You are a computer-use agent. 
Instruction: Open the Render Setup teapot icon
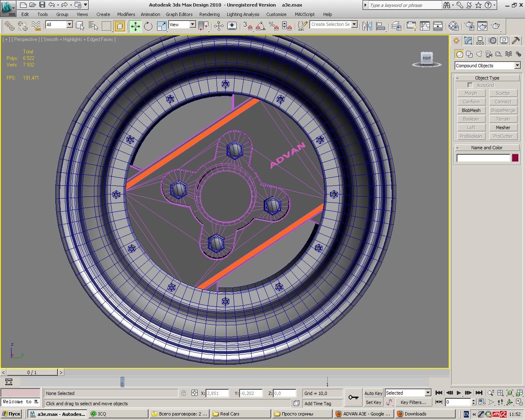coord(469,26)
